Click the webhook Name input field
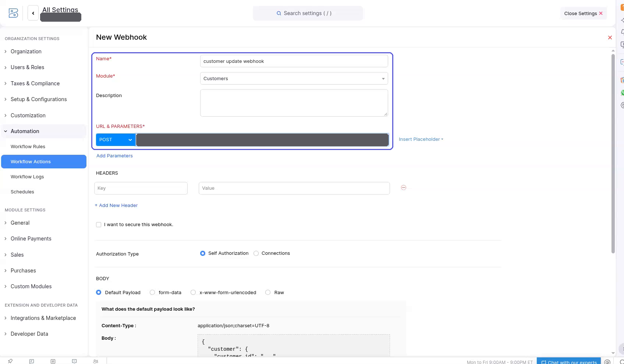Image resolution: width=624 pixels, height=364 pixels. (x=294, y=61)
